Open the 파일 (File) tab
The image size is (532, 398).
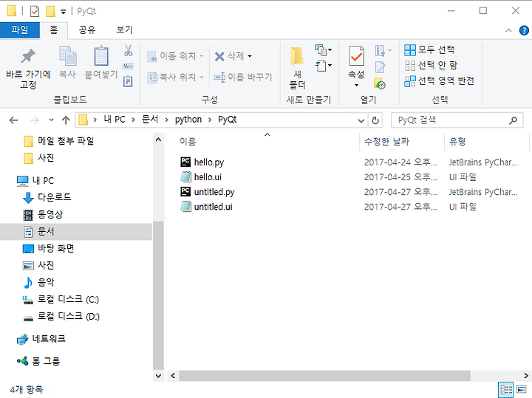pyautogui.click(x=20, y=30)
